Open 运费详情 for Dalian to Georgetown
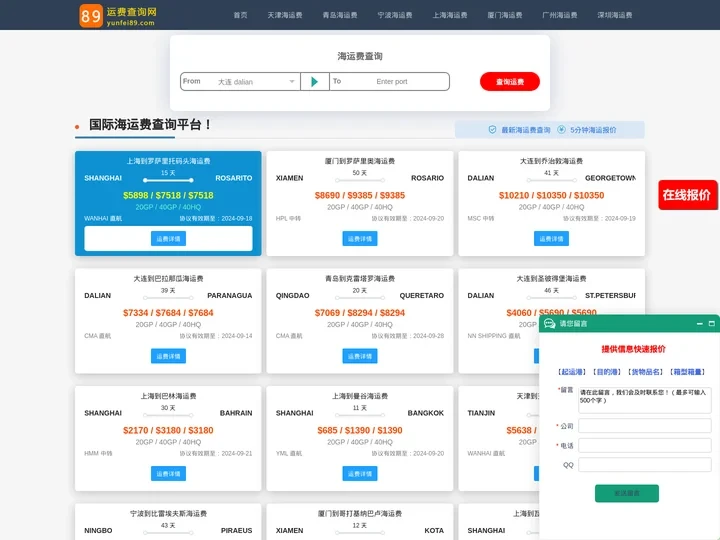 click(551, 239)
